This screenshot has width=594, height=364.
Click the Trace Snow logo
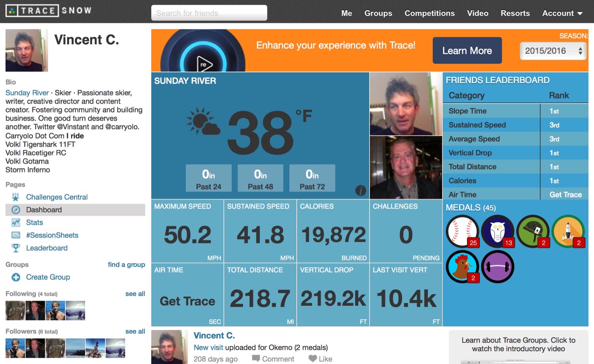[x=49, y=11]
